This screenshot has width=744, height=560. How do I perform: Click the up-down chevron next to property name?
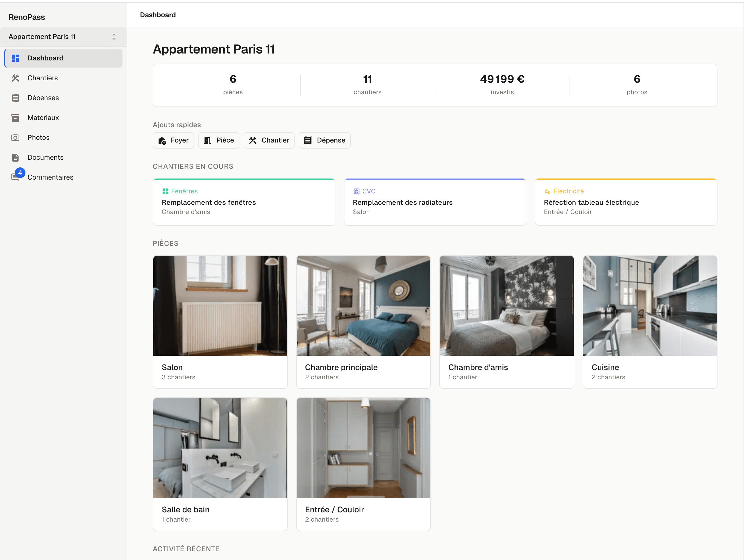pyautogui.click(x=114, y=37)
